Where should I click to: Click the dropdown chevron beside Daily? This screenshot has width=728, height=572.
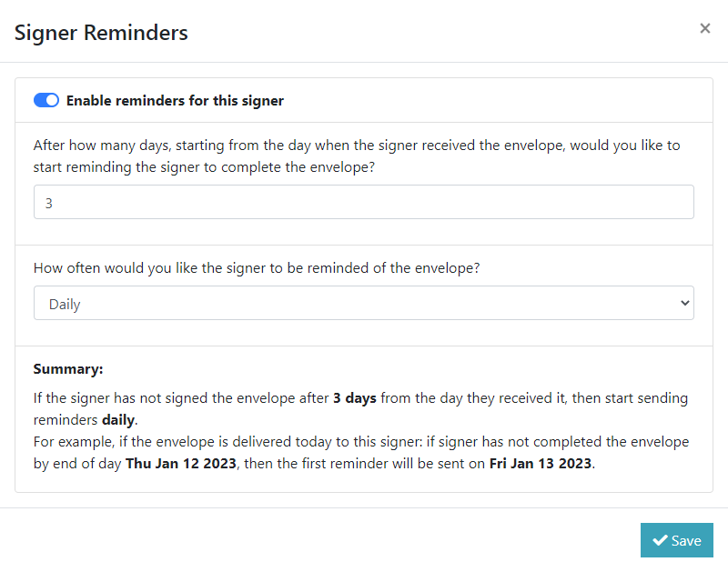tap(687, 303)
